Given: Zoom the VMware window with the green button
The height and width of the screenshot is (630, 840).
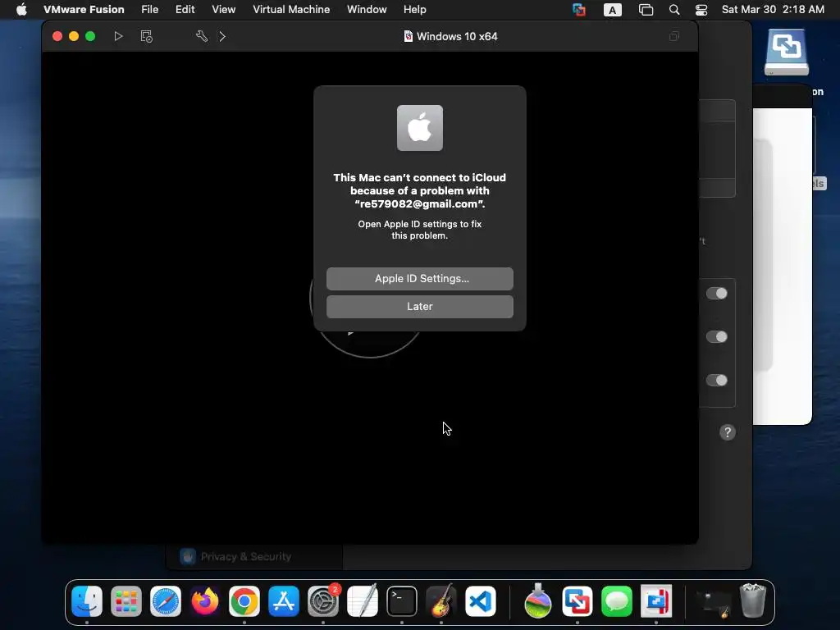Looking at the screenshot, I should click(90, 36).
